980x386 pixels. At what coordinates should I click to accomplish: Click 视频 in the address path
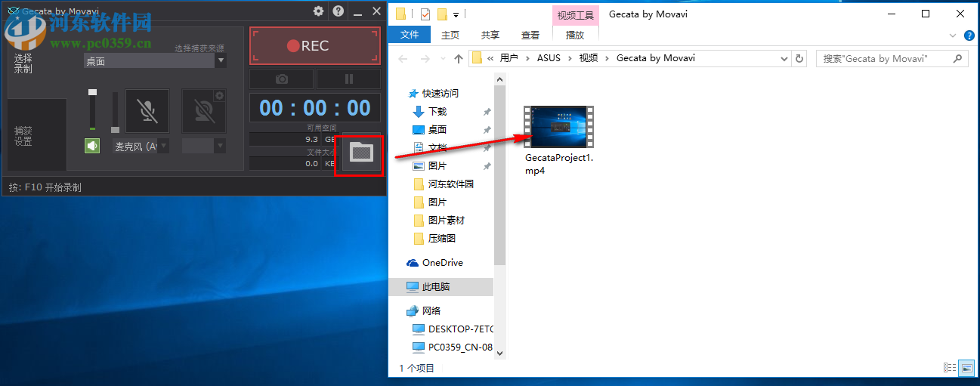(589, 58)
